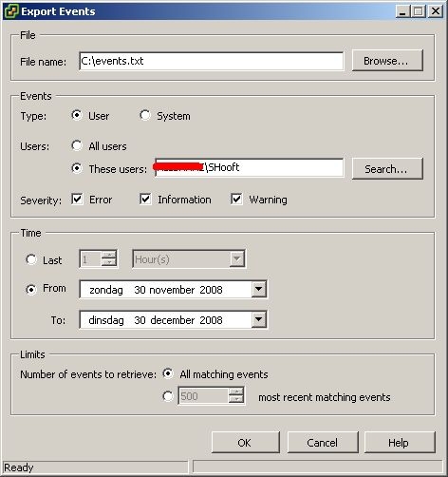
Task: Cancel the Export Events dialog
Action: click(x=323, y=443)
